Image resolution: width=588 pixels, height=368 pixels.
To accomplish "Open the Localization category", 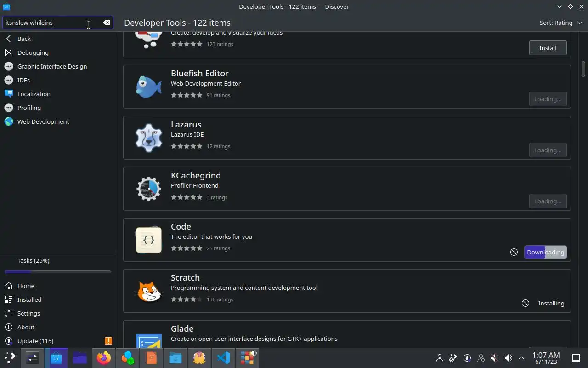I will (58, 94).
